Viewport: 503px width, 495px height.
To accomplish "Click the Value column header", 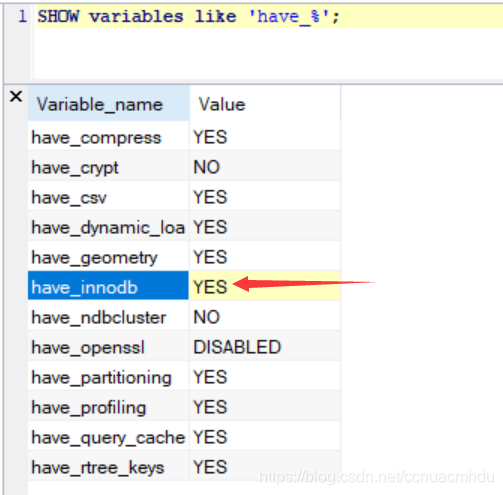I will click(x=265, y=104).
